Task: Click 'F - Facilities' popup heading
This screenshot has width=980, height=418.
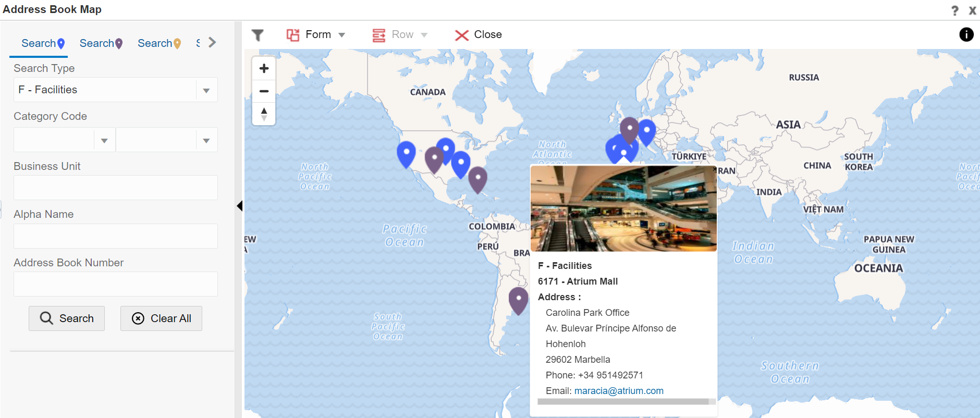Action: click(x=565, y=266)
